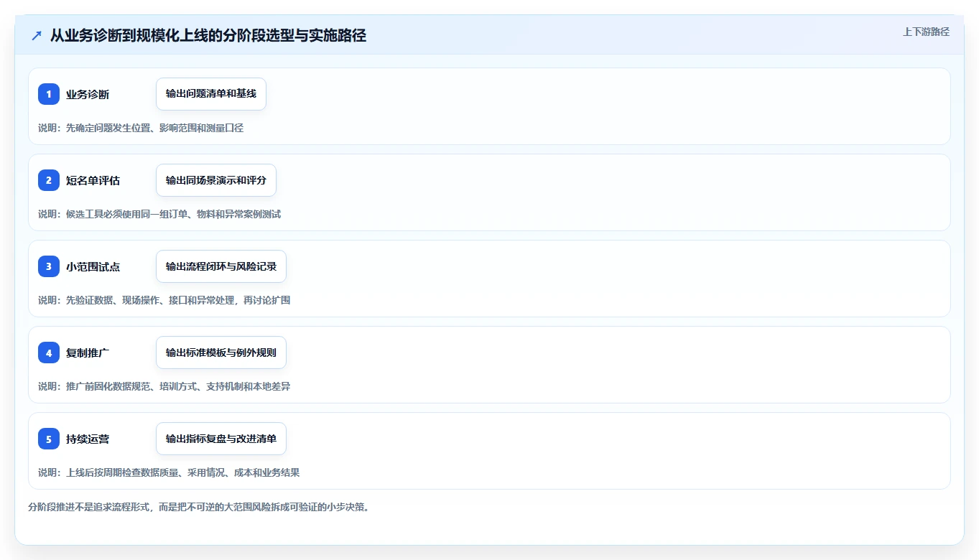The image size is (979, 560).
Task: Click the panel title 从业务诊断到规模化上线的分阶段选型与实施路径
Action: [208, 35]
